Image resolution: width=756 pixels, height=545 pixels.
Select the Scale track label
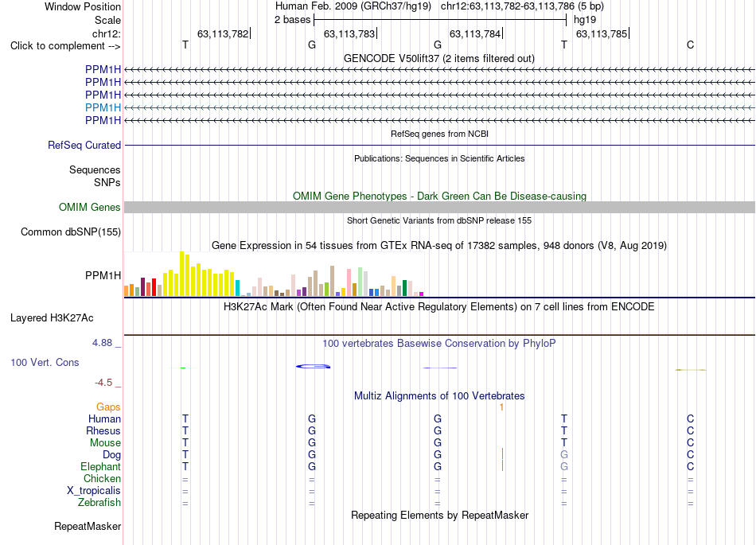pos(107,20)
